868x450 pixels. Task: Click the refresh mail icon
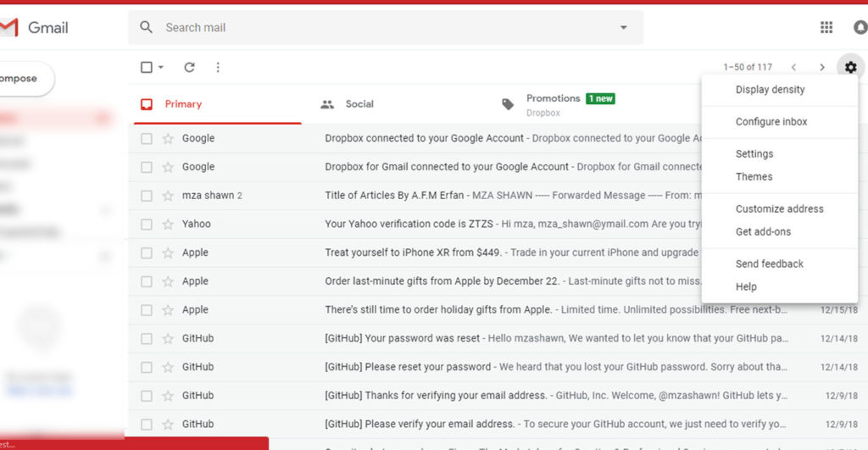tap(189, 67)
